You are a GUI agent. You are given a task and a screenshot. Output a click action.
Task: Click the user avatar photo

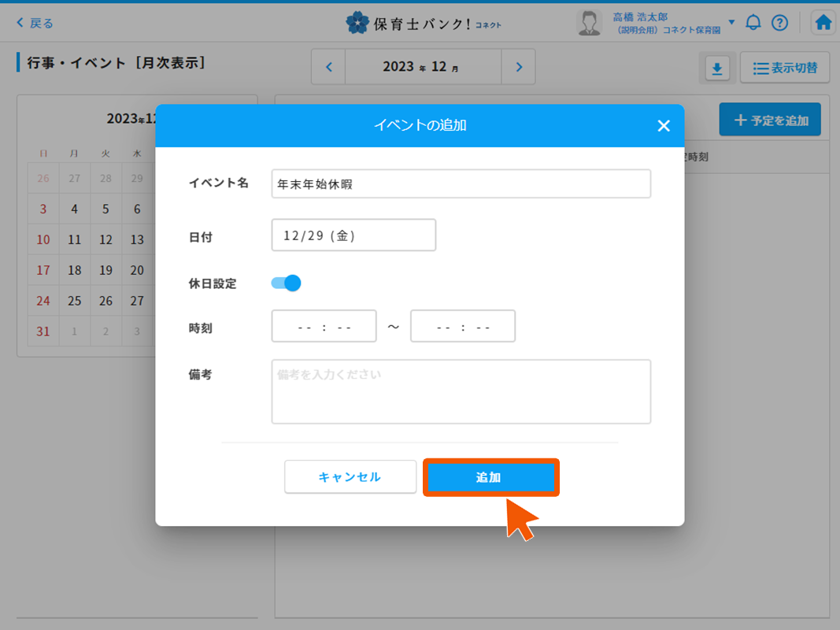point(590,22)
